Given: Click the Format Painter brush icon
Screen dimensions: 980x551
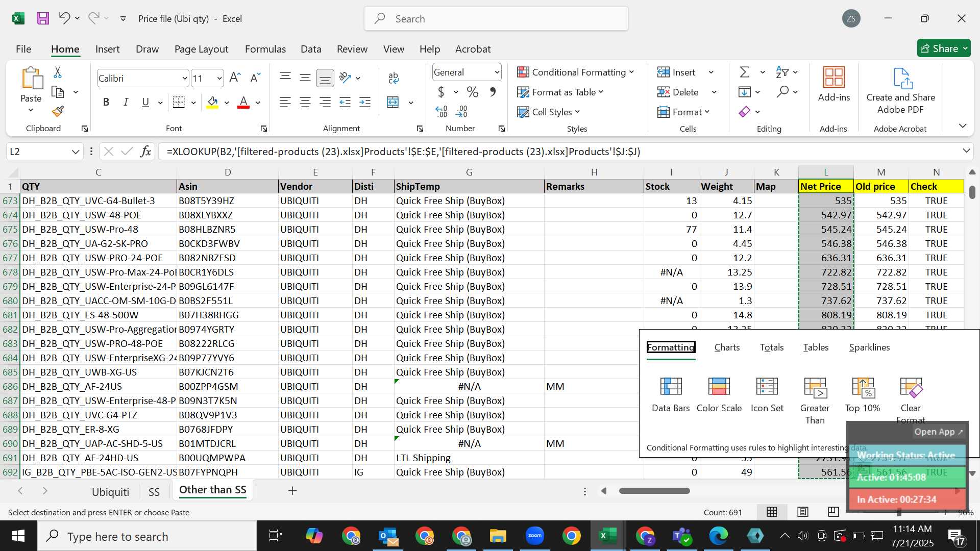Looking at the screenshot, I should 58,111.
